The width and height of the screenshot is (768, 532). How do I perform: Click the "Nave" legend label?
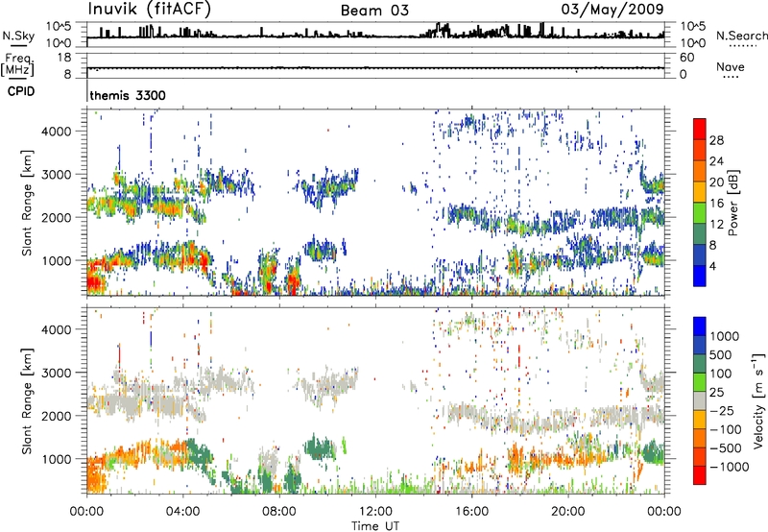[731, 66]
